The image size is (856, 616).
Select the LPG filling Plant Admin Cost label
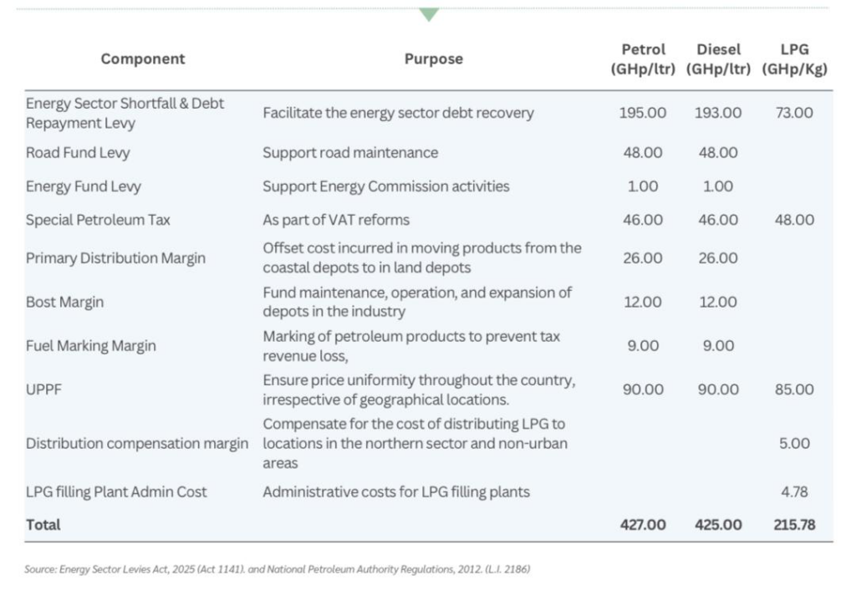pos(116,491)
